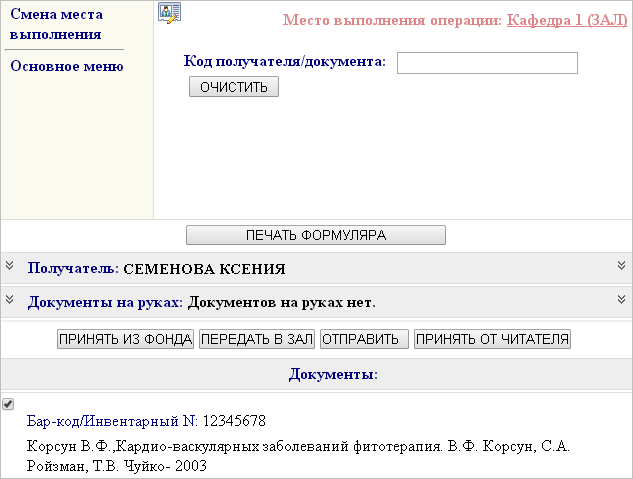Uncheck the checkbox for document 12345678

click(8, 404)
